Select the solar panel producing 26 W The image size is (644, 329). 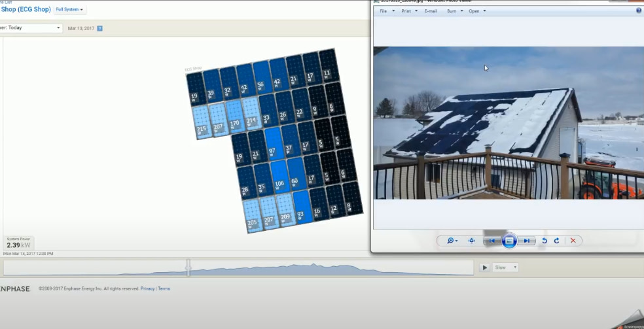pyautogui.click(x=284, y=107)
